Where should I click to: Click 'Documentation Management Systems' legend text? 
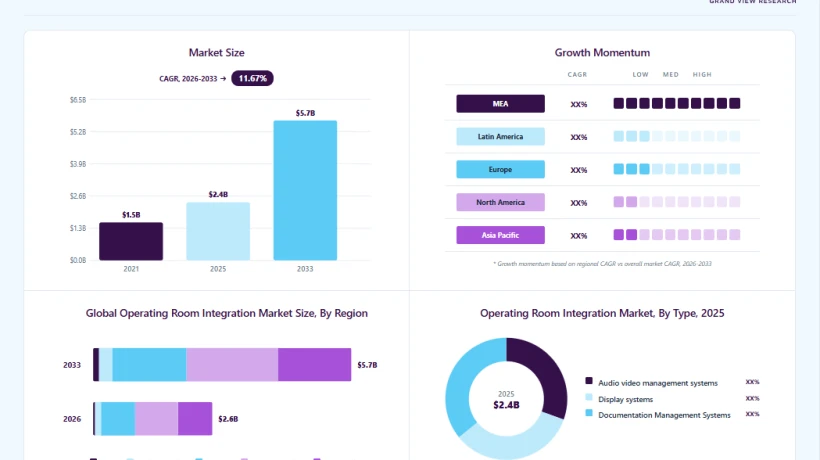click(x=664, y=415)
